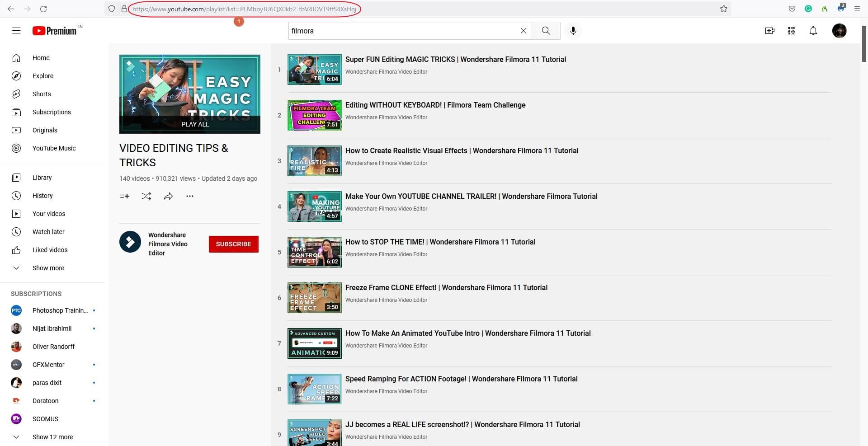
Task: Bookmark this page with star
Action: (724, 9)
